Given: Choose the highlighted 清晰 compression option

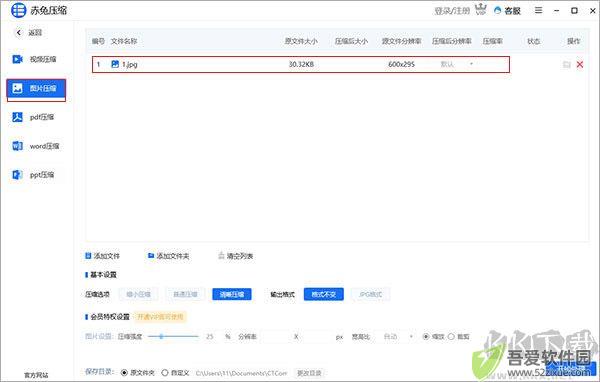Looking at the screenshot, I should coord(232,294).
